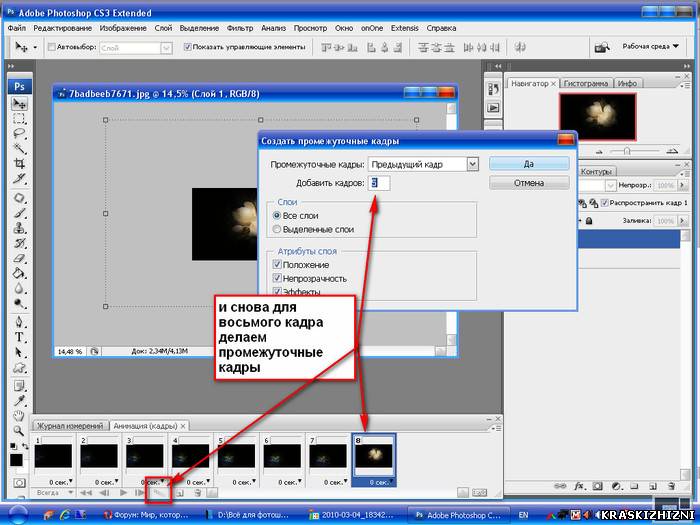Select the Path Selection tool

pos(19,352)
